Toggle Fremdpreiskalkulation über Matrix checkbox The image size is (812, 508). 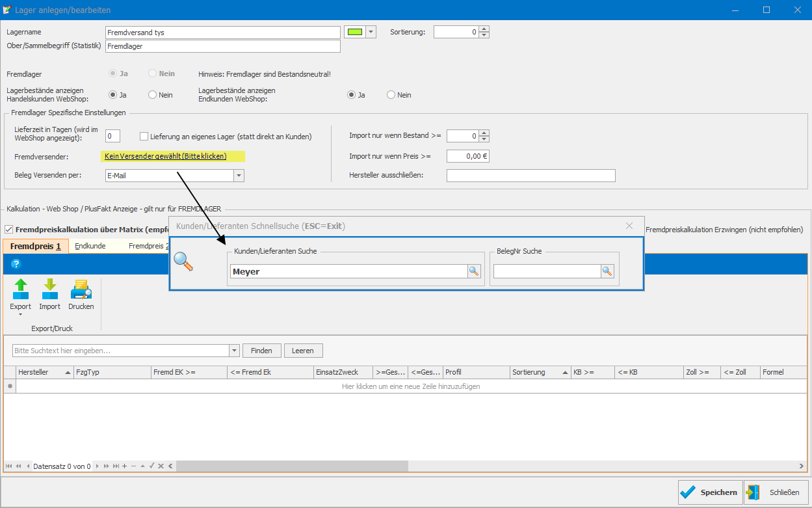click(x=8, y=230)
